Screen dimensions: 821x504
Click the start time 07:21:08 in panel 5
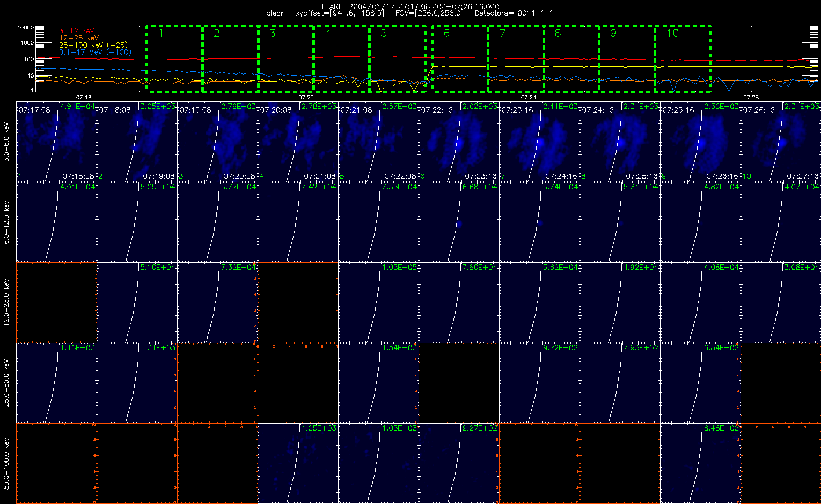coord(356,109)
